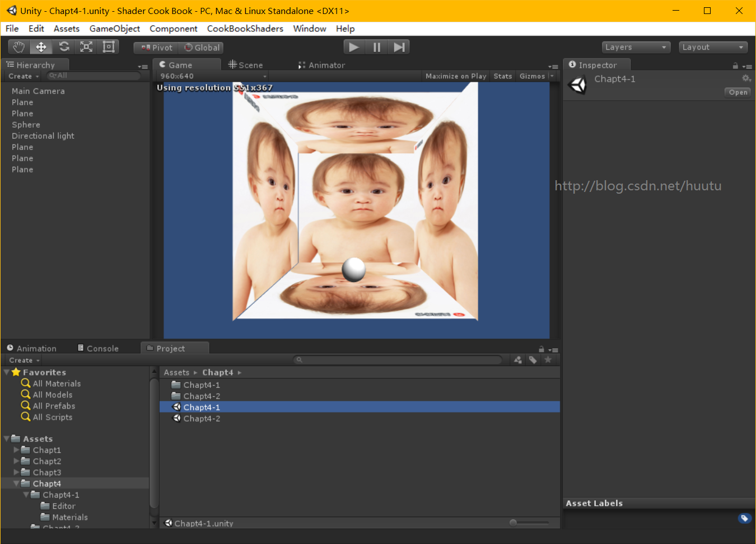Toggle Global/Local handle rotation

click(x=202, y=48)
